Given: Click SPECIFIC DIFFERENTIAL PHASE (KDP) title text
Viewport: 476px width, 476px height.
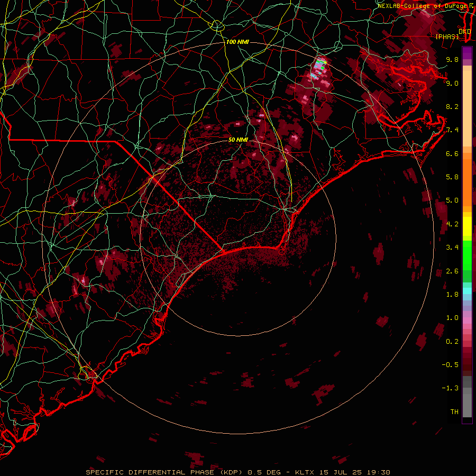Looking at the screenshot, I should point(165,472).
